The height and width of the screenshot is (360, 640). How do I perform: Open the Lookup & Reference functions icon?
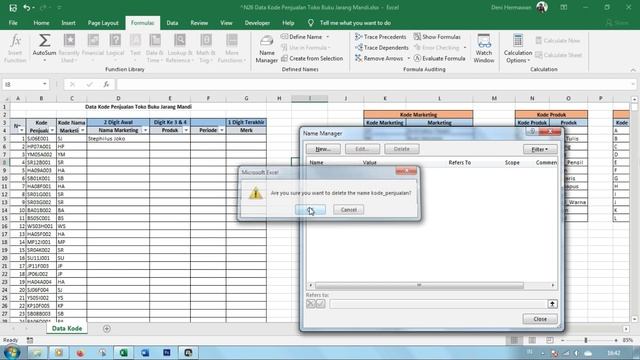[180, 48]
